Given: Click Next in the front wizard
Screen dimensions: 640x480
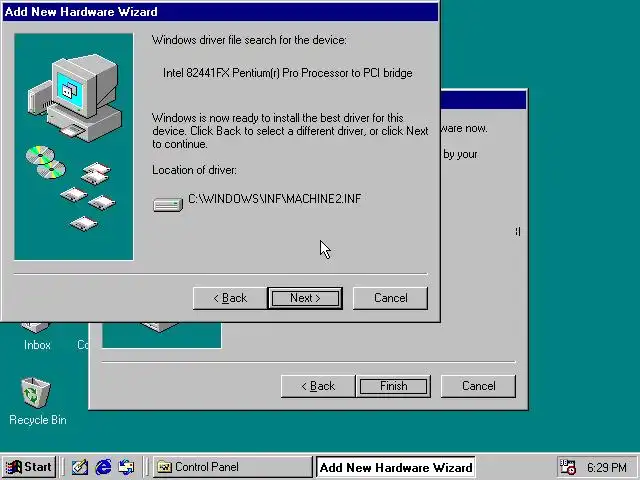Looking at the screenshot, I should pos(305,298).
